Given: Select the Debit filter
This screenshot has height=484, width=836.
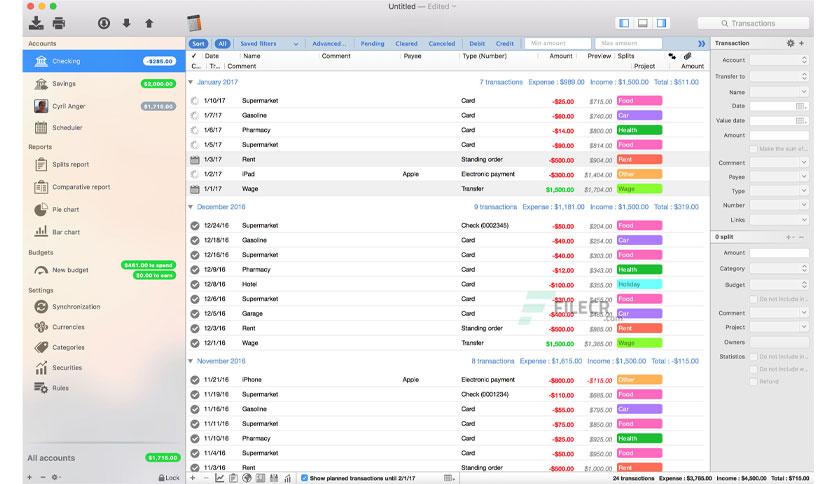Looking at the screenshot, I should click(x=477, y=44).
